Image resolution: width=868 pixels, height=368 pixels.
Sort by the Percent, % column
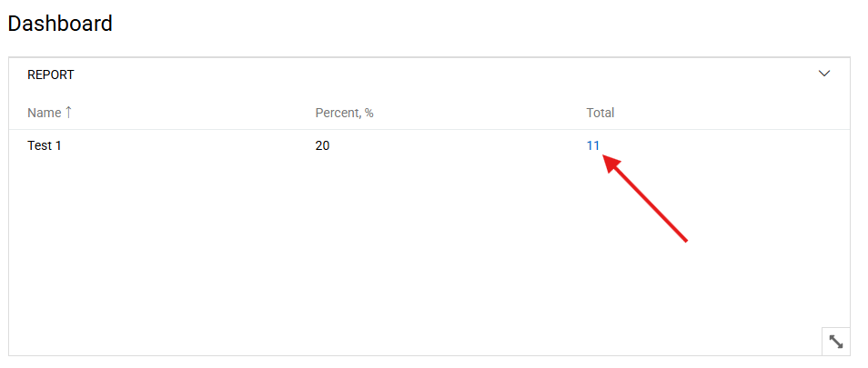(344, 114)
